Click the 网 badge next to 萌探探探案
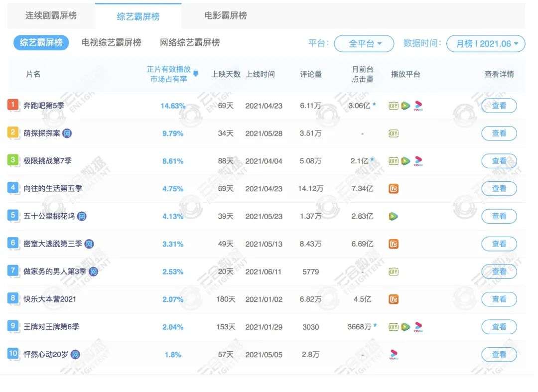This screenshot has width=538, height=392. tap(67, 133)
